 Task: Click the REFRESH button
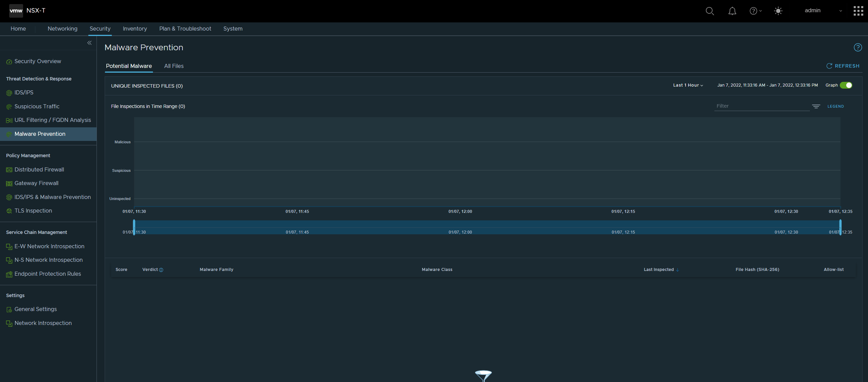pyautogui.click(x=843, y=66)
